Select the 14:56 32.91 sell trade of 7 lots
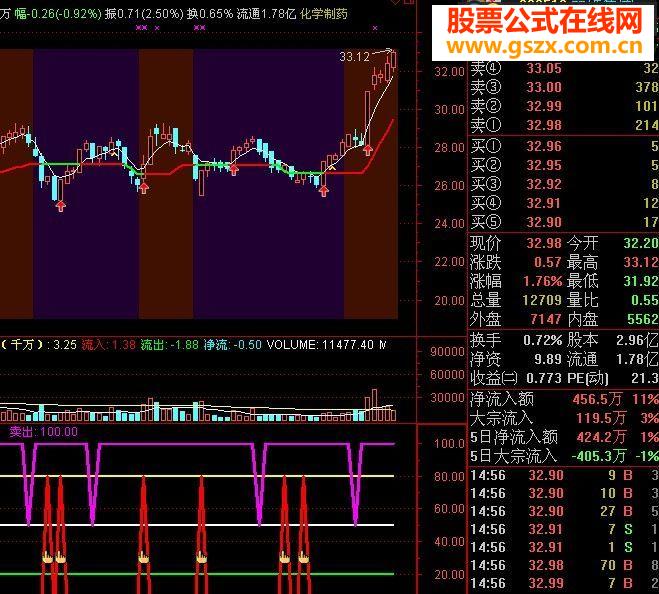The width and height of the screenshot is (659, 594). click(564, 529)
